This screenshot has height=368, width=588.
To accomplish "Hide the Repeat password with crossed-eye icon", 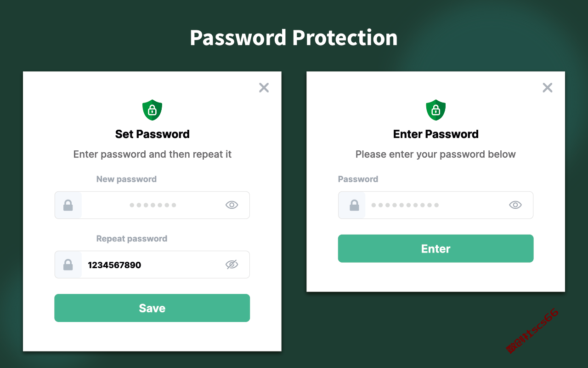I will pos(232,264).
